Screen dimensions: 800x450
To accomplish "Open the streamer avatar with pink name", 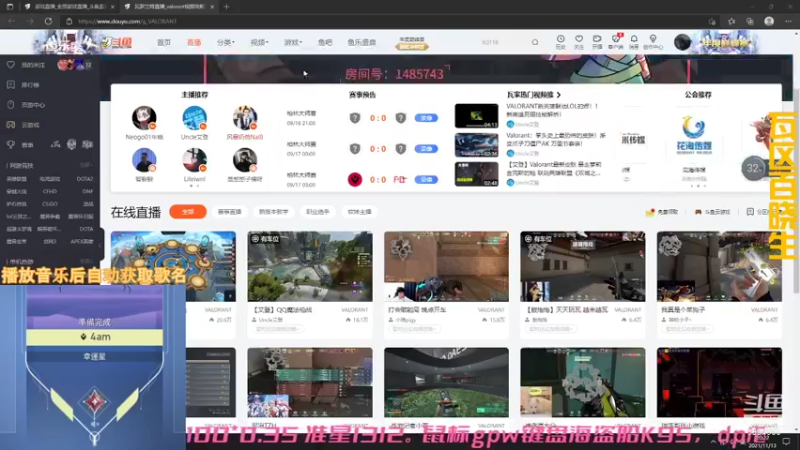I will (x=245, y=118).
